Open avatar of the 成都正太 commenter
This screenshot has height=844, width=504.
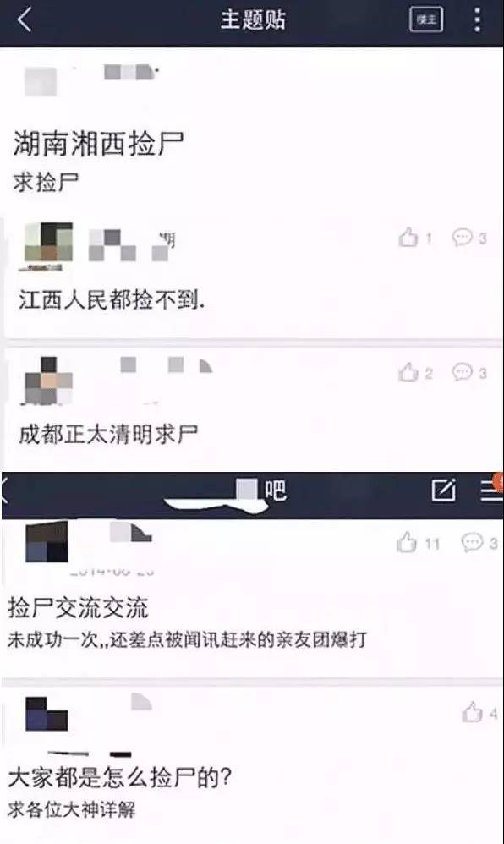pos(48,381)
